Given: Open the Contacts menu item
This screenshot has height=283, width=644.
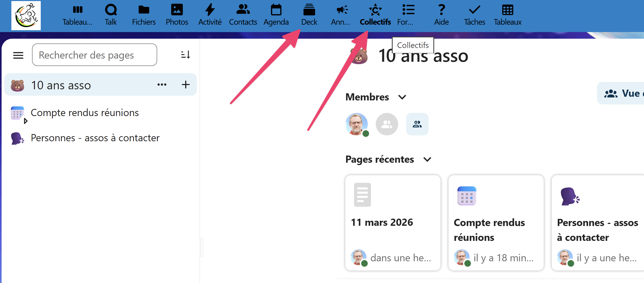Looking at the screenshot, I should tap(243, 15).
